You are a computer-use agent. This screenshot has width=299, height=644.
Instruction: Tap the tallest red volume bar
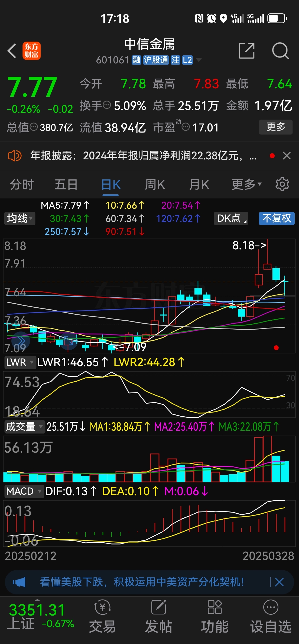coord(267,459)
